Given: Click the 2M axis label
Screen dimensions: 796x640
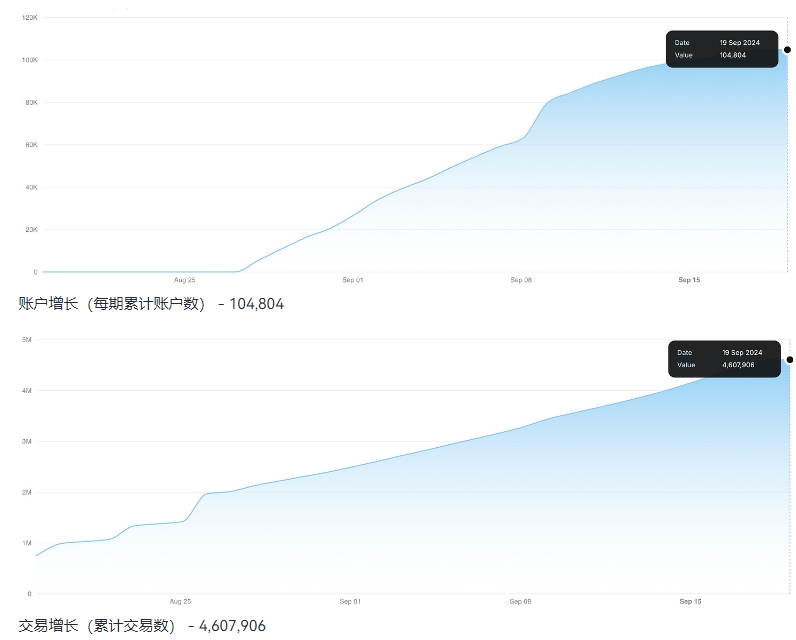Looking at the screenshot, I should tap(26, 492).
